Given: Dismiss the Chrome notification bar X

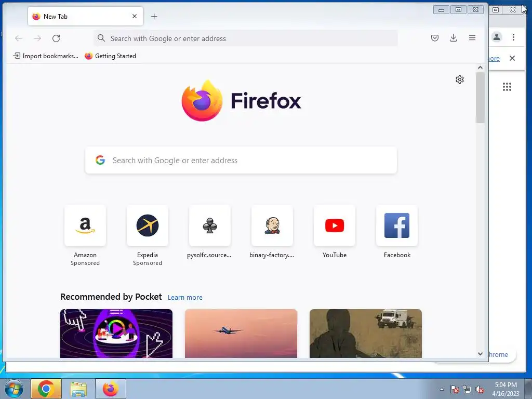Looking at the screenshot, I should (512, 58).
